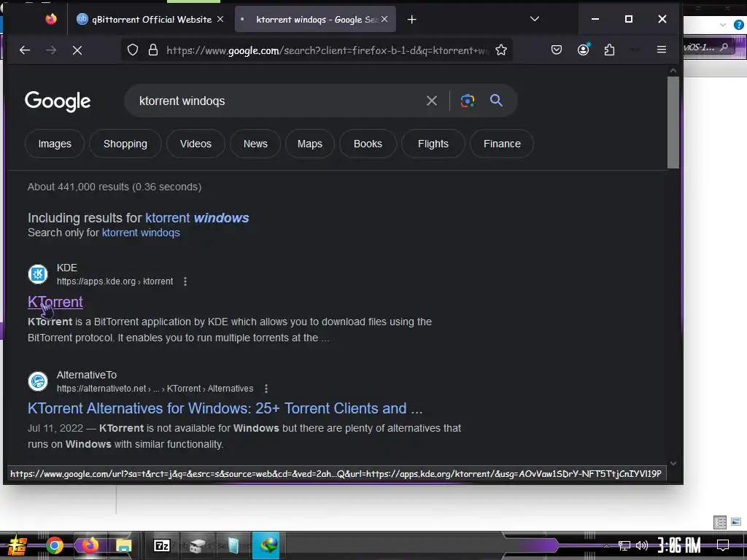
Task: Open the Google logo homepage link
Action: (x=58, y=101)
